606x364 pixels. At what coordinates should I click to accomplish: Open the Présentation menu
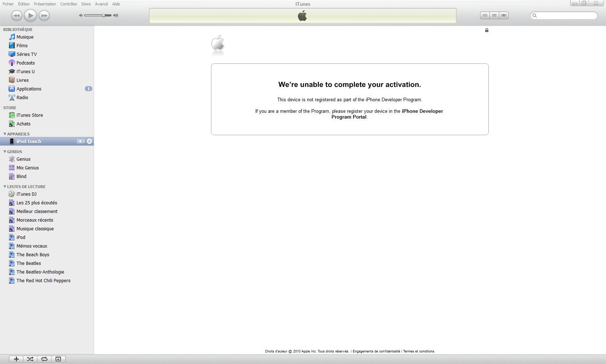(x=45, y=4)
